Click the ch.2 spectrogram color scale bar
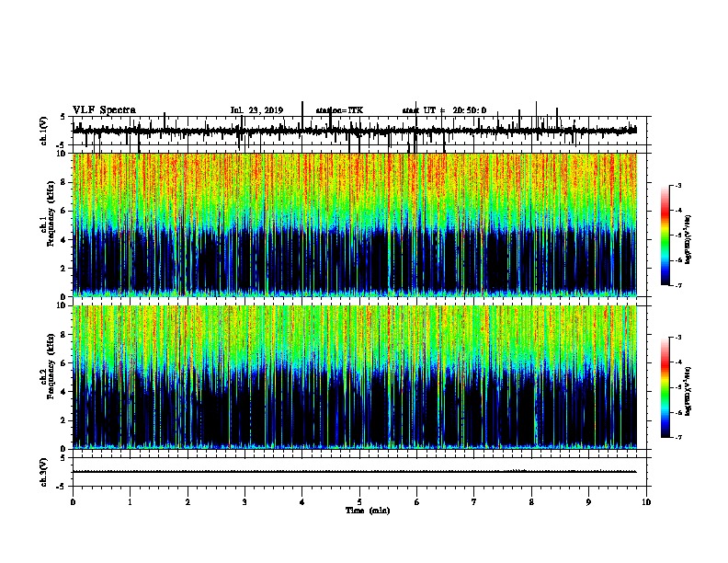The image size is (728, 563). (665, 387)
